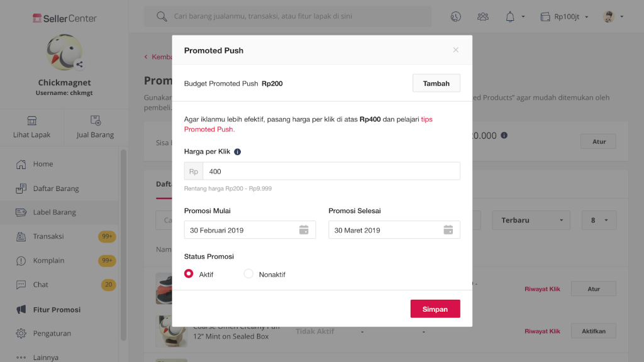Select the Nonaktif radio button
644x362 pixels.
click(x=248, y=274)
